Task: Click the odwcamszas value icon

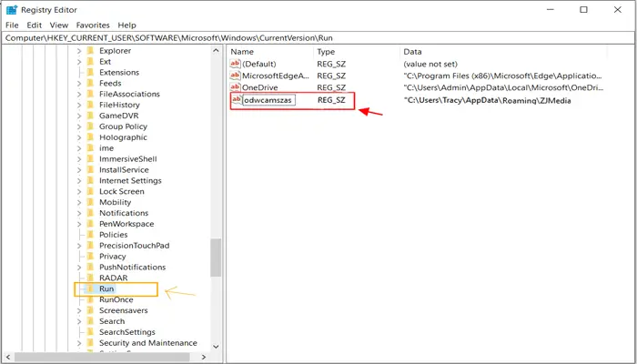Action: point(238,100)
